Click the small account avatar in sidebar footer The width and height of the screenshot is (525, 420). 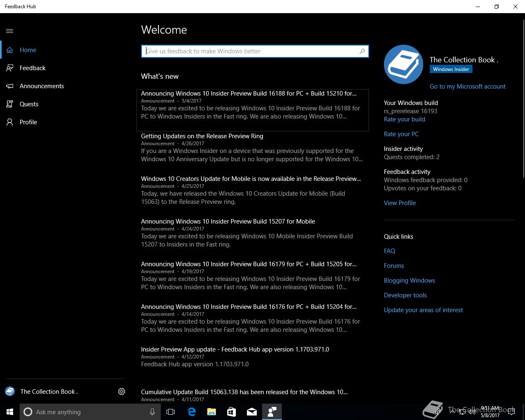tap(10, 392)
